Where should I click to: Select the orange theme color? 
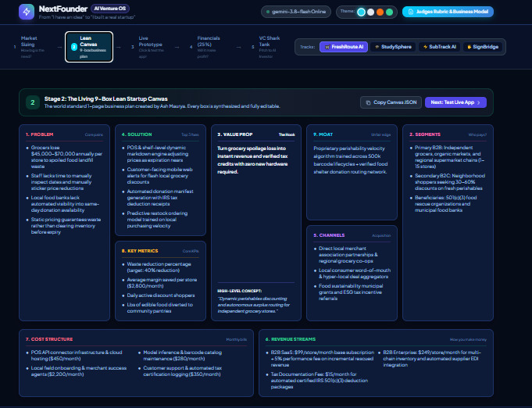(x=380, y=13)
